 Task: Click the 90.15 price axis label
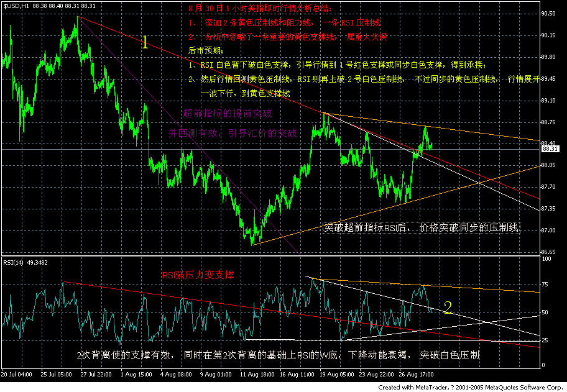[x=548, y=35]
